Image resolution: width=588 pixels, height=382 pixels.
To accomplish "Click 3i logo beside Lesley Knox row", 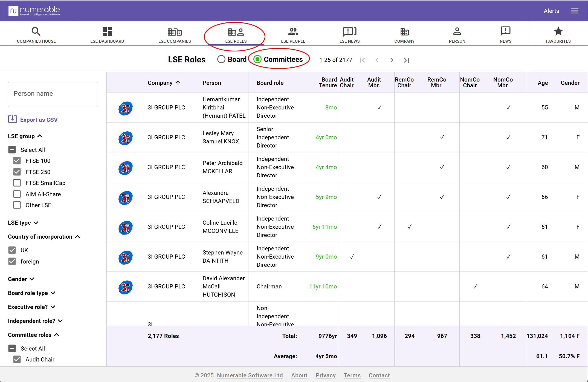I will 126,138.
